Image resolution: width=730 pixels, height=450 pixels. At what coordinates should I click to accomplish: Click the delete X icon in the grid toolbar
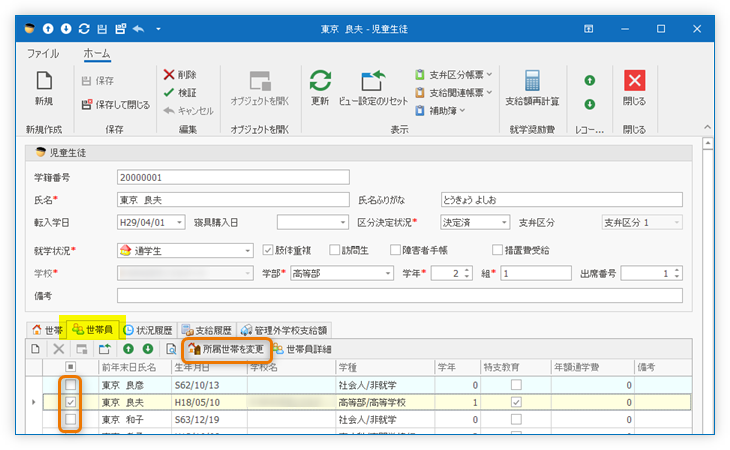pyautogui.click(x=59, y=349)
